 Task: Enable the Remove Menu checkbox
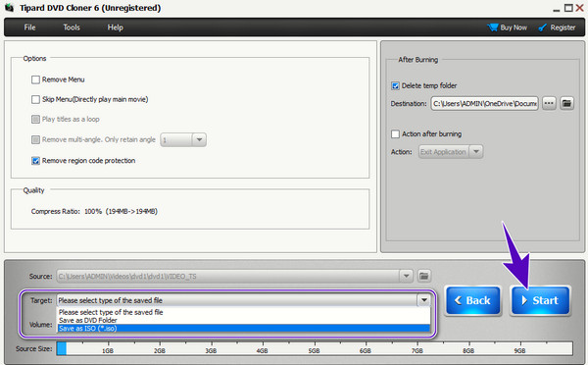(x=35, y=79)
